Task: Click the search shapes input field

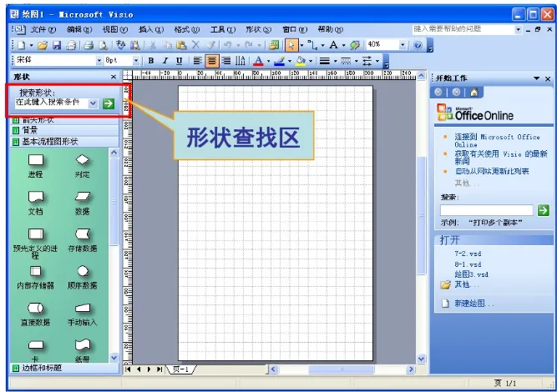Action: pyautogui.click(x=52, y=103)
